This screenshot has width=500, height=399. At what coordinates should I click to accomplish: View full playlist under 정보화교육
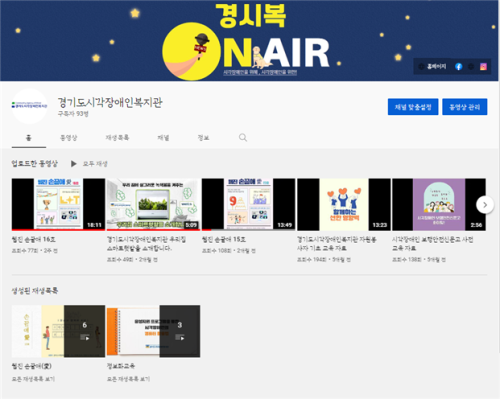[128, 379]
